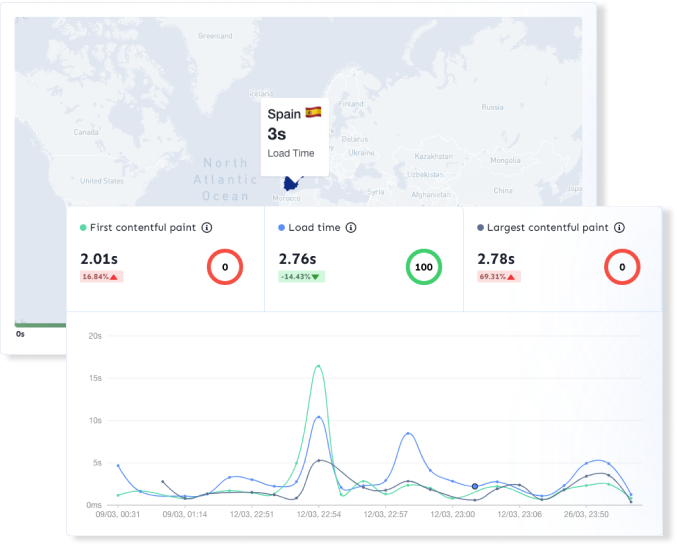Click the blue legend dot for Load time
Viewport: 677px width, 546px height.
coord(283,228)
